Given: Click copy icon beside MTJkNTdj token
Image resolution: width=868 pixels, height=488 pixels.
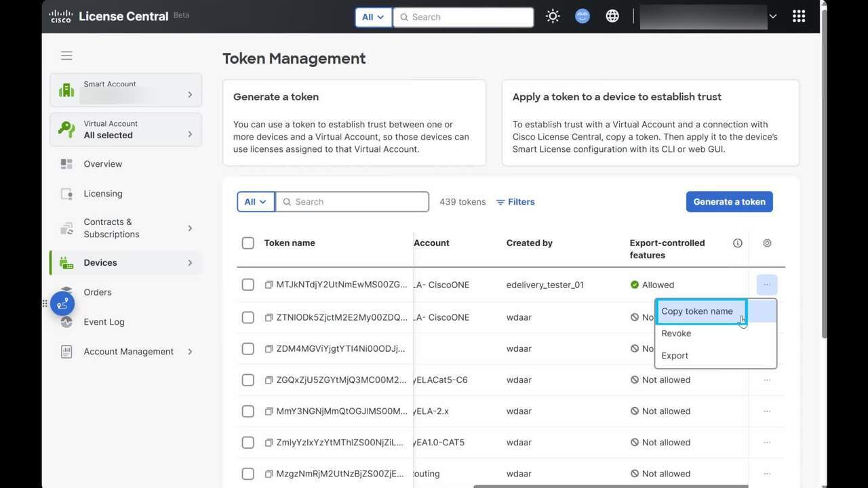Looking at the screenshot, I should (269, 285).
